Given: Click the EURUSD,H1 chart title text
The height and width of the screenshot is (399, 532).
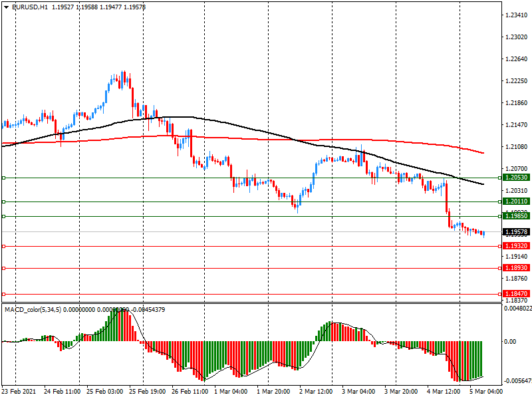Looking at the screenshot, I should tap(30, 7).
